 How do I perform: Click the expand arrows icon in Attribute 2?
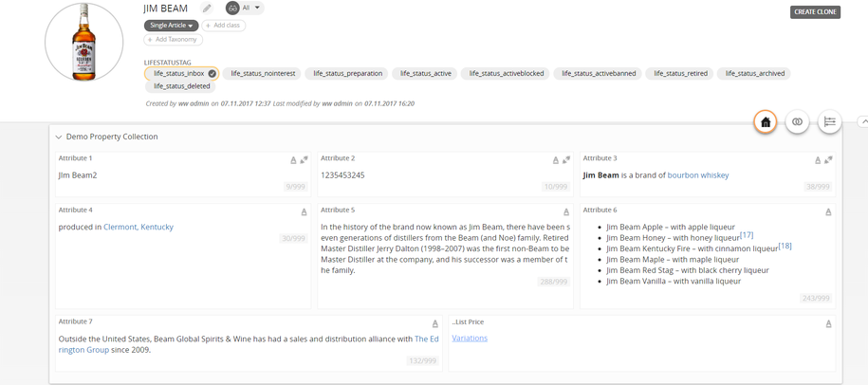coord(566,160)
